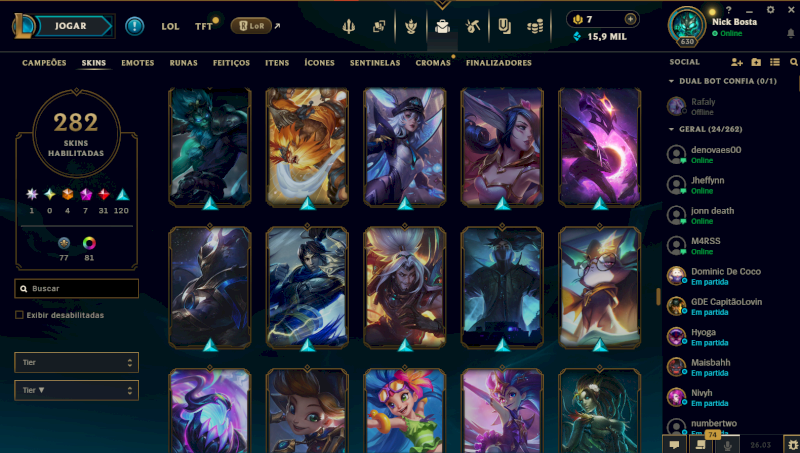Collapse the GERAL friends group
The width and height of the screenshot is (800, 453).
[x=671, y=130]
